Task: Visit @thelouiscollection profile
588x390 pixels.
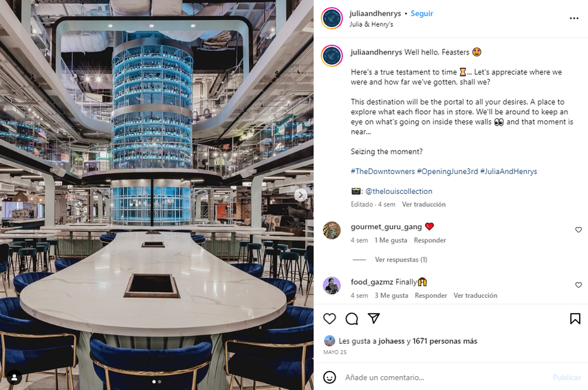Action: tap(399, 191)
